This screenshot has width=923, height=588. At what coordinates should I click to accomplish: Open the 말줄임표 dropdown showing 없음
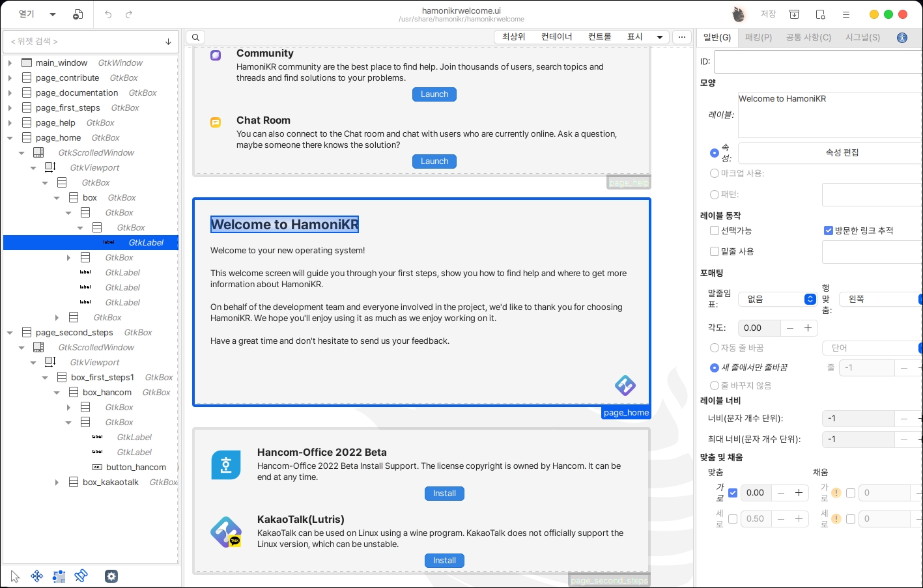point(777,299)
